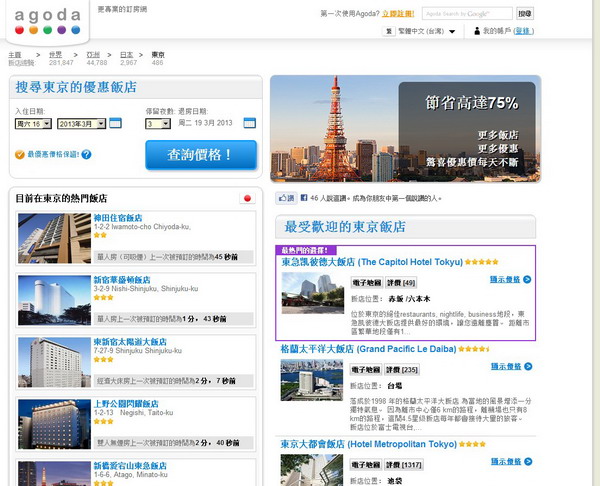600x486 pixels.
Task: Open 神田住宿飯店 hotel link
Action: [x=118, y=218]
